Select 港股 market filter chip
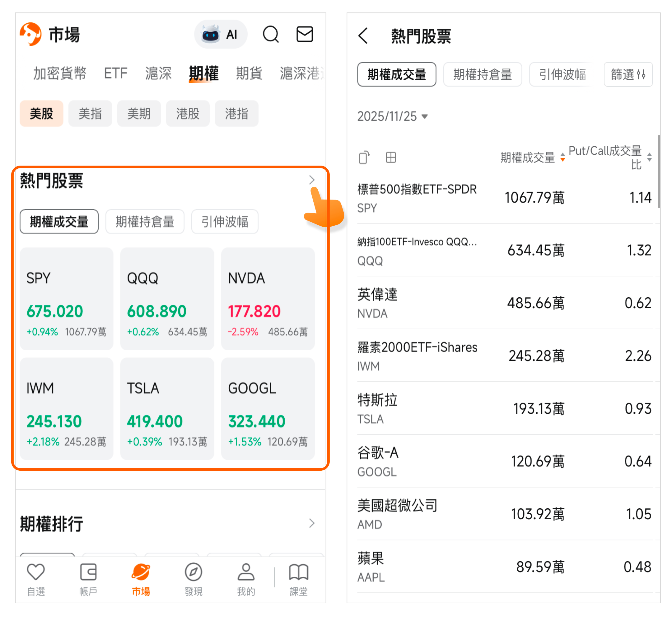Screen dimensions: 672x617 [x=188, y=114]
